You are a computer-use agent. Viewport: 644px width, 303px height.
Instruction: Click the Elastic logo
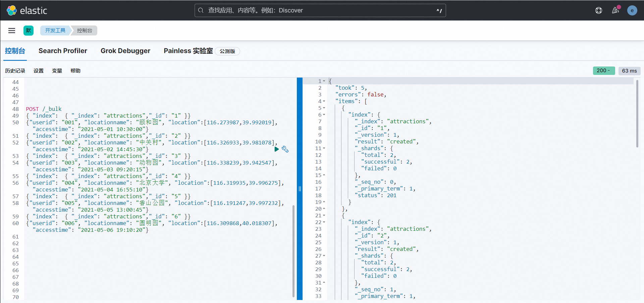click(27, 10)
